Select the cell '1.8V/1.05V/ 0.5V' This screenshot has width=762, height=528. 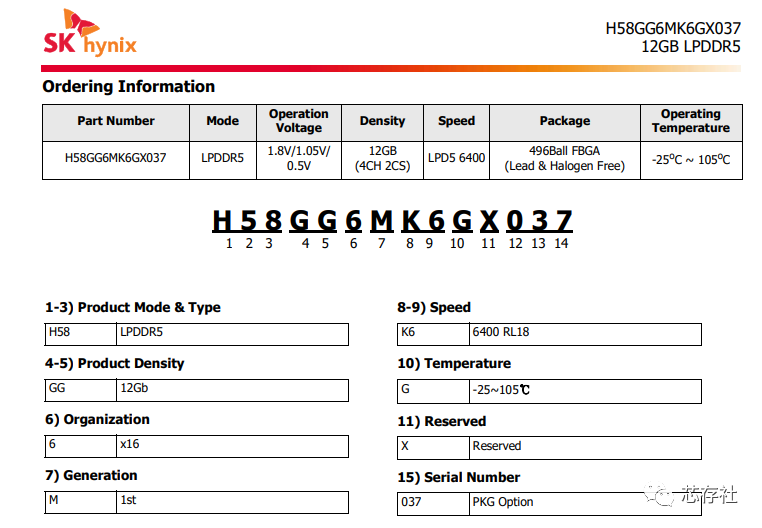[299, 158]
